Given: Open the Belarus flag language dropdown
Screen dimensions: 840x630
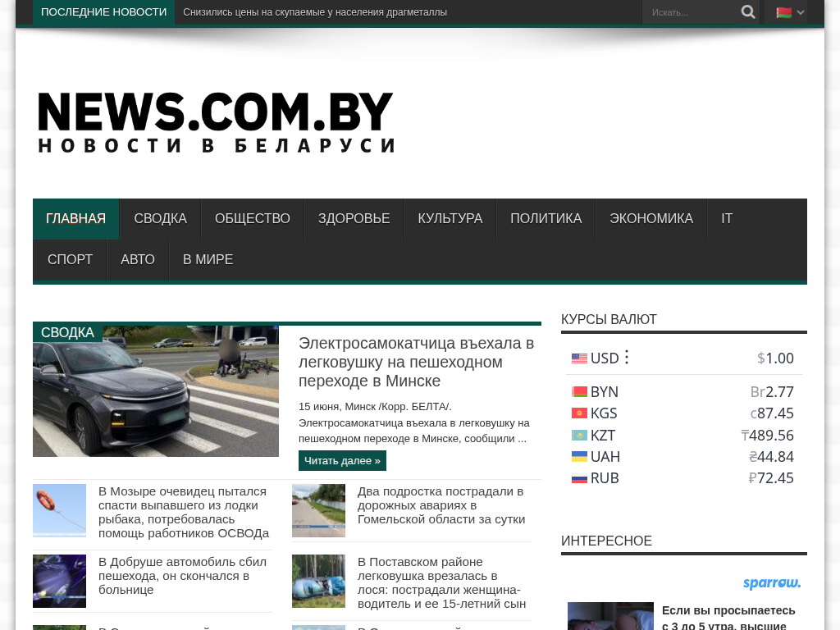Looking at the screenshot, I should coord(790,12).
